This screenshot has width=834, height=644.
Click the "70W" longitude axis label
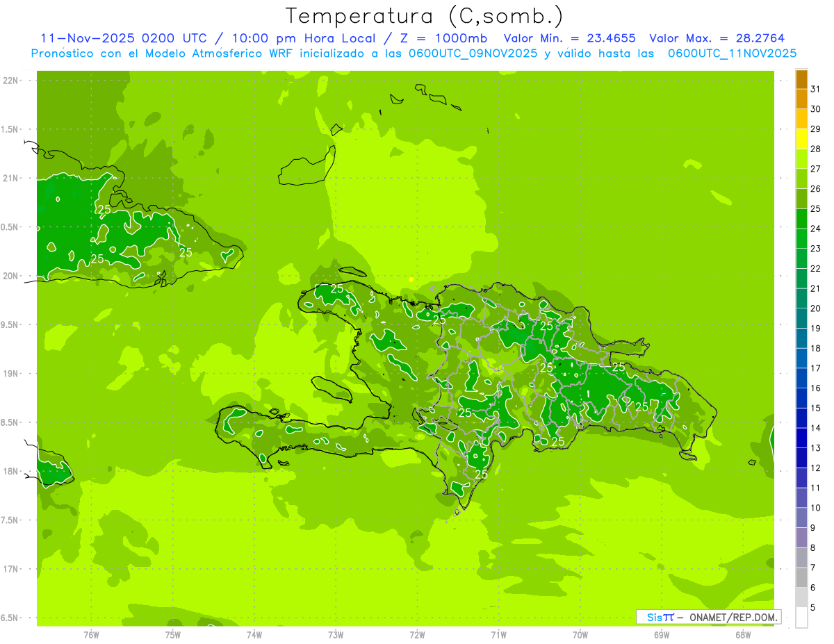[580, 634]
